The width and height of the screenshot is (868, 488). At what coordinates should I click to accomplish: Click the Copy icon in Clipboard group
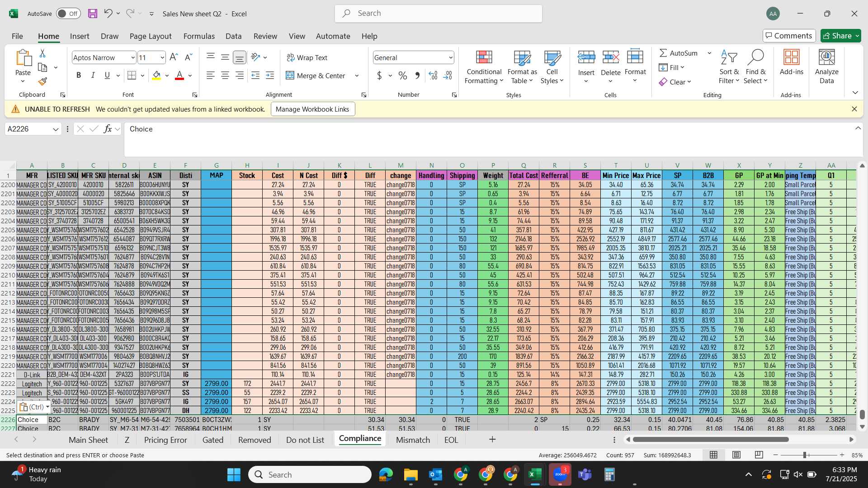click(x=42, y=67)
